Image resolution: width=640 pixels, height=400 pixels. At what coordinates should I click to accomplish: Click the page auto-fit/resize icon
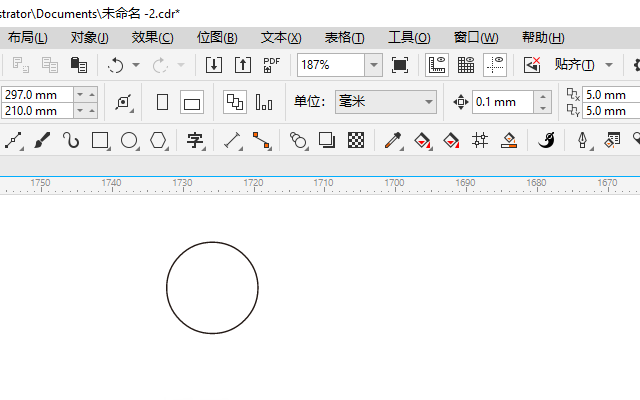(x=124, y=102)
